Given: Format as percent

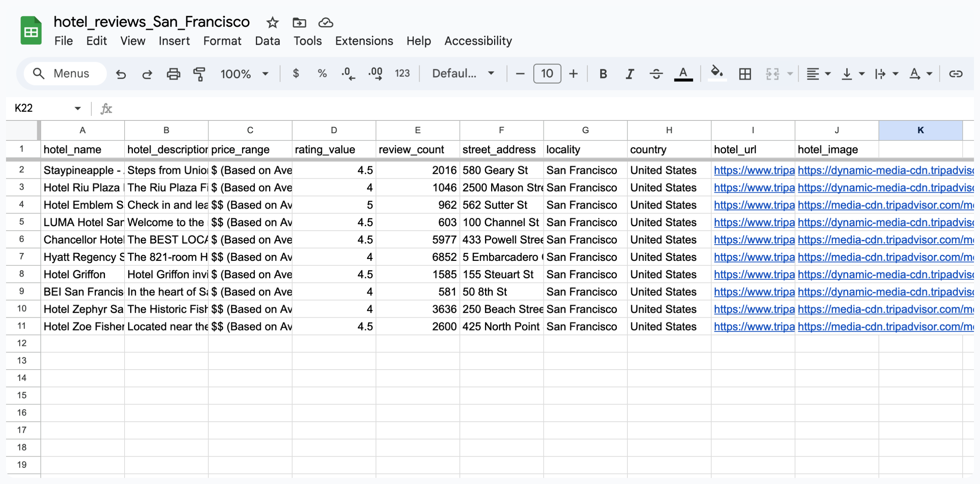Looking at the screenshot, I should 322,73.
